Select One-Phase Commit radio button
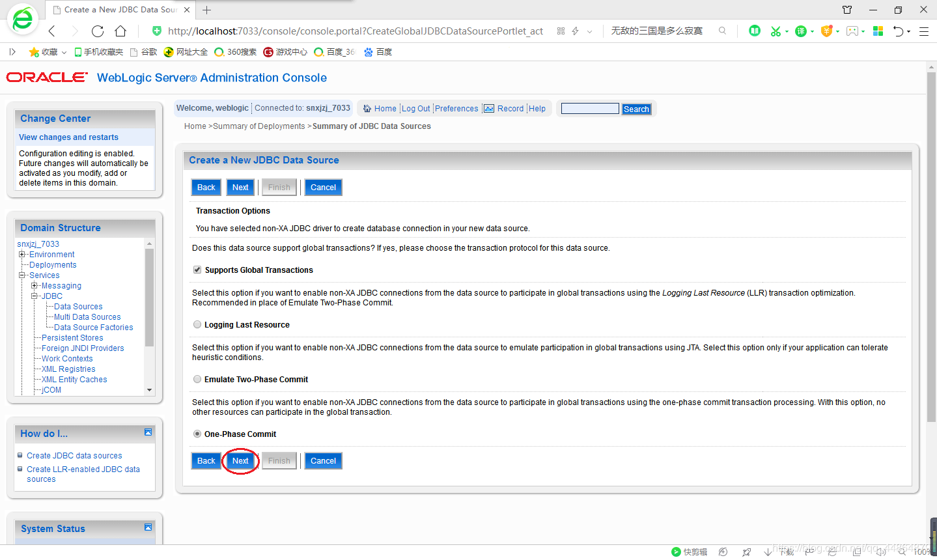Image resolution: width=937 pixels, height=560 pixels. click(197, 434)
